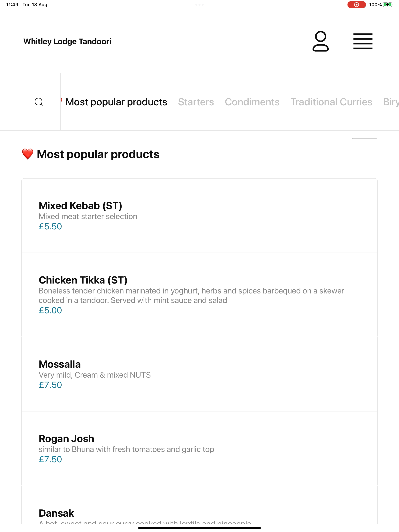This screenshot has width=399, height=532.
Task: Tap the red heart icon beside heading
Action: [x=27, y=154]
